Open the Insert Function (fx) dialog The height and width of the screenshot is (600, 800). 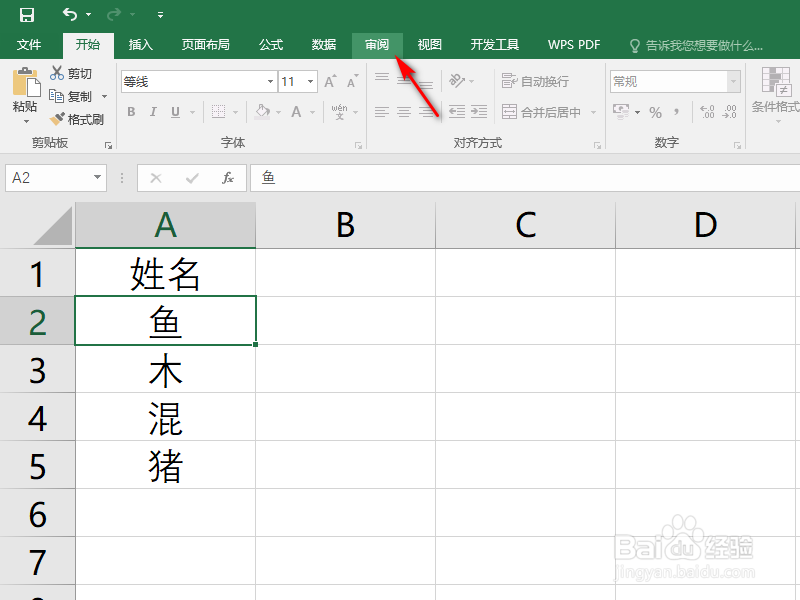pos(228,178)
